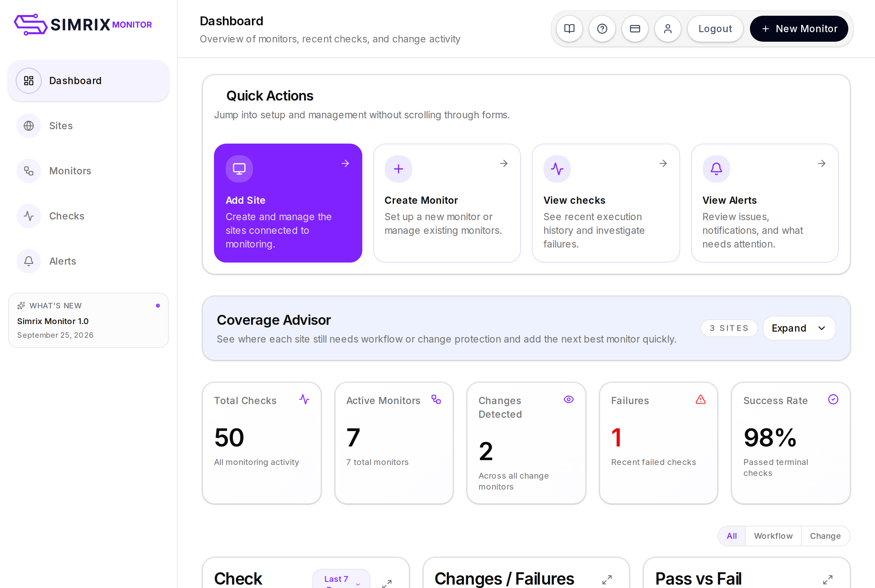Click the Changes Detected eye icon

point(568,399)
